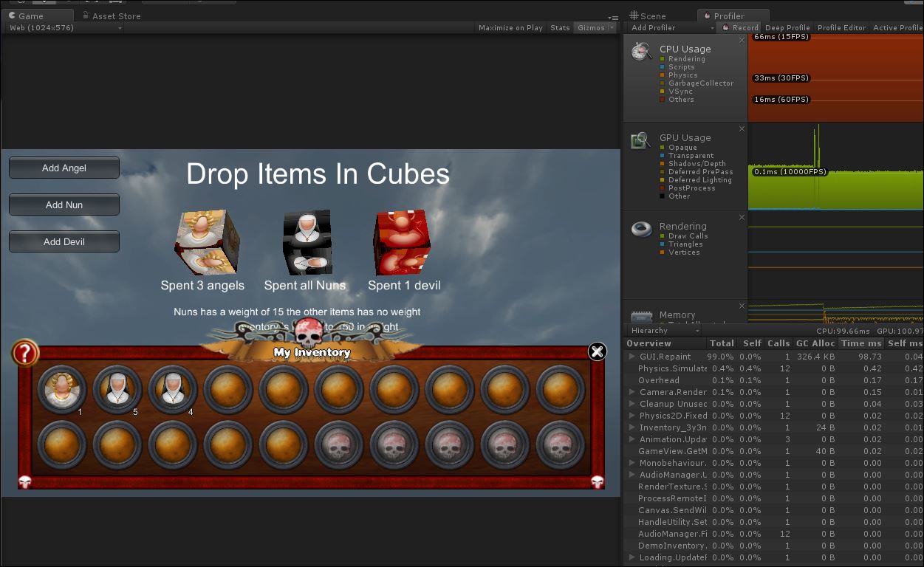Screen dimensions: 924x567
Task: Enable Deep Profile
Action: point(787,28)
